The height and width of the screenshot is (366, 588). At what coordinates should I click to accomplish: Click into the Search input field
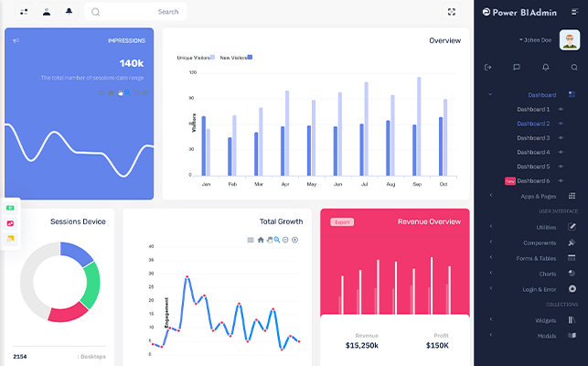point(135,12)
